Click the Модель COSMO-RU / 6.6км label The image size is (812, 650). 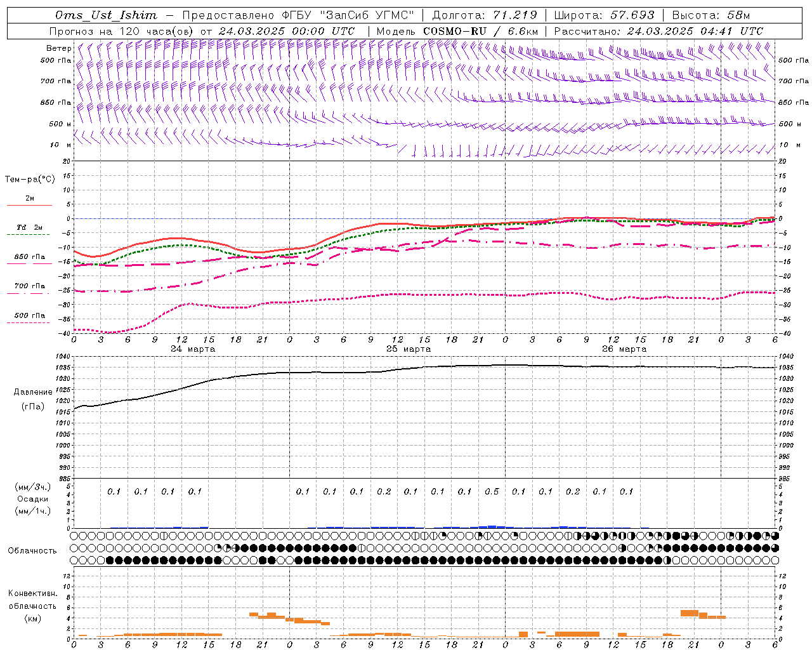point(457,30)
